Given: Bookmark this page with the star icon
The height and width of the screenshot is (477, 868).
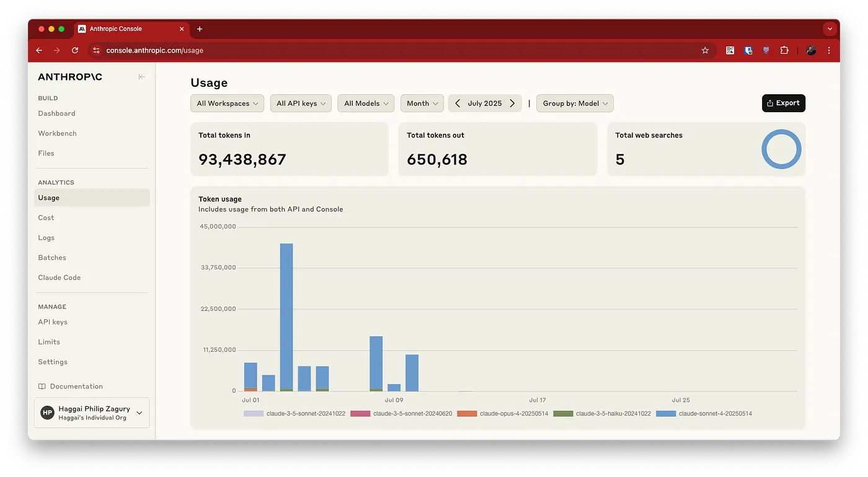Looking at the screenshot, I should (705, 51).
